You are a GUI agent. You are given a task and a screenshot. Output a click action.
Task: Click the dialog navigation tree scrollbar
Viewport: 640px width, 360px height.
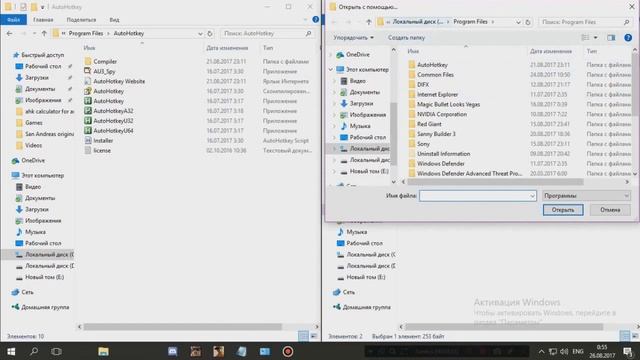(x=393, y=133)
